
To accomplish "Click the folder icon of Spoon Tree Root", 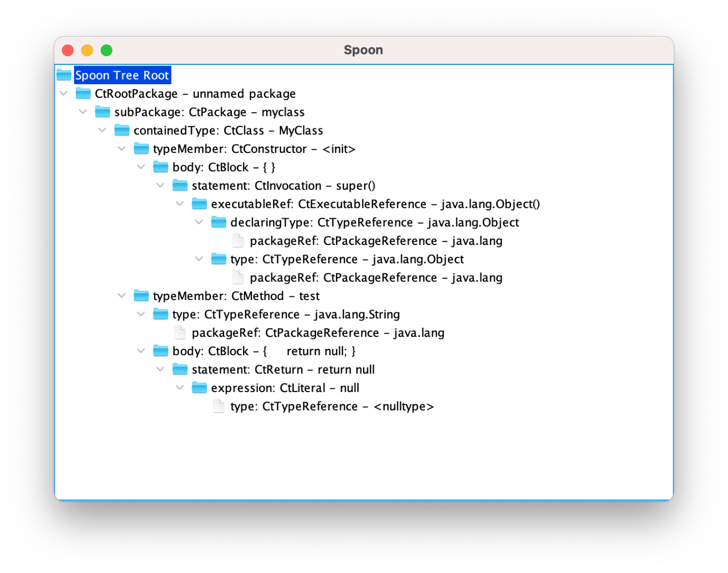I will [x=64, y=75].
